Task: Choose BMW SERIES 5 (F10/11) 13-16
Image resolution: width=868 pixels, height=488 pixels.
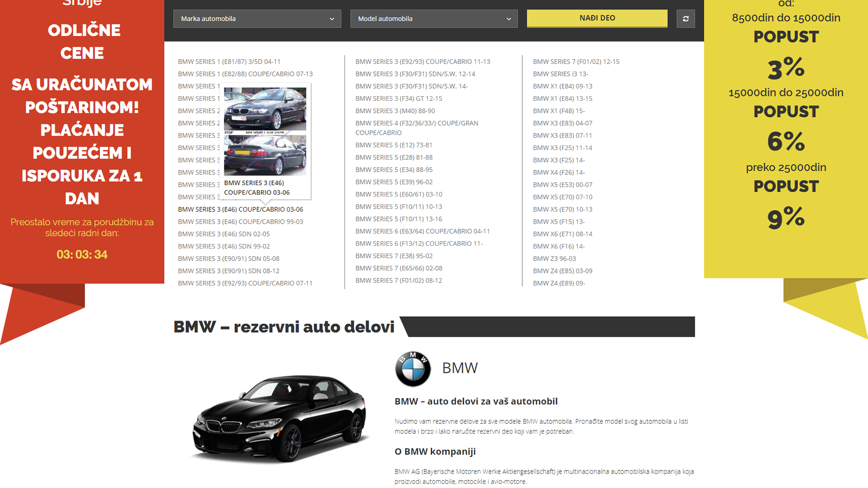Action: (399, 219)
